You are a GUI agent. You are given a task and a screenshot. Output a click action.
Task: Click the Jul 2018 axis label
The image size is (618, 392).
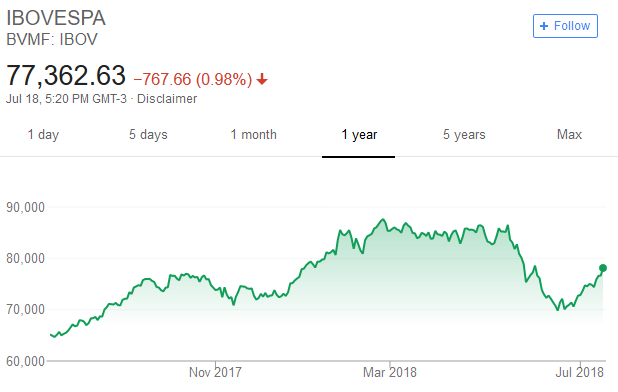(x=579, y=372)
